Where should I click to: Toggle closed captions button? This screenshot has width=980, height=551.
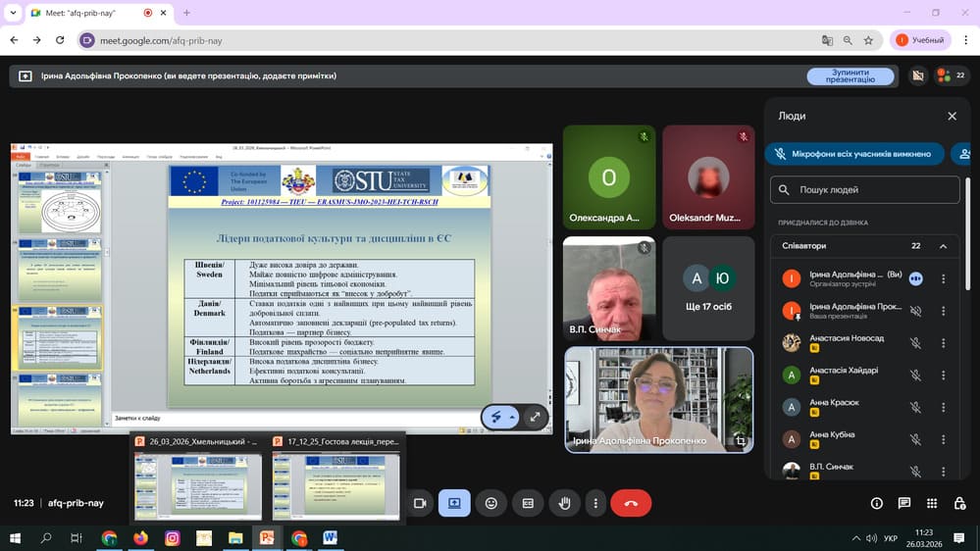click(x=528, y=503)
